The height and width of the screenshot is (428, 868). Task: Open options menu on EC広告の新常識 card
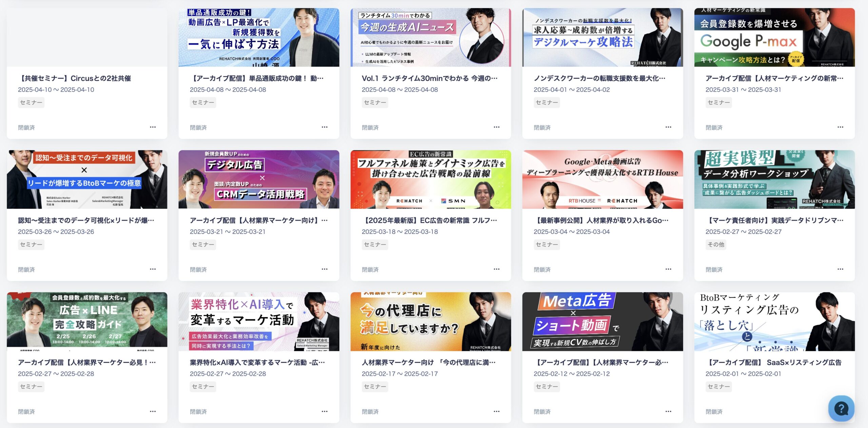click(x=496, y=269)
